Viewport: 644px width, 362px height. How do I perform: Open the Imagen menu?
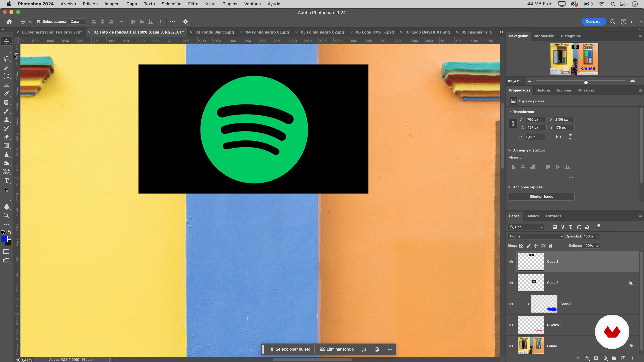[x=112, y=4]
